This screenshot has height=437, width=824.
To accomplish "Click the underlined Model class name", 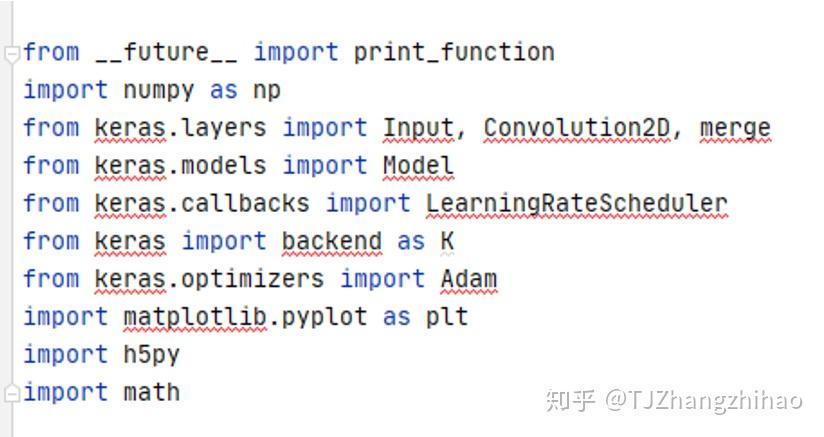I will tap(418, 166).
